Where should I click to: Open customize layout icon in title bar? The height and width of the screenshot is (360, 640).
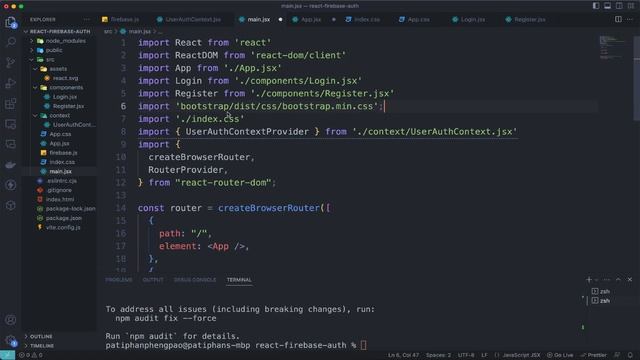point(631,6)
